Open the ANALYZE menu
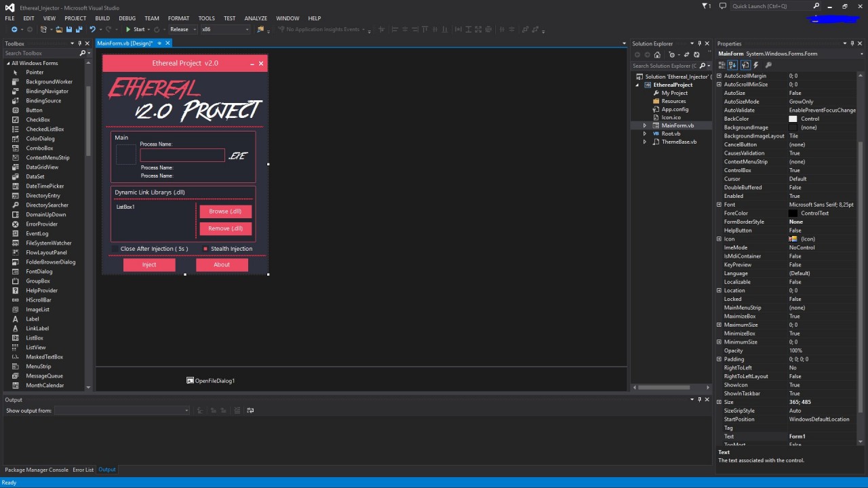The width and height of the screenshot is (868, 488). 256,18
